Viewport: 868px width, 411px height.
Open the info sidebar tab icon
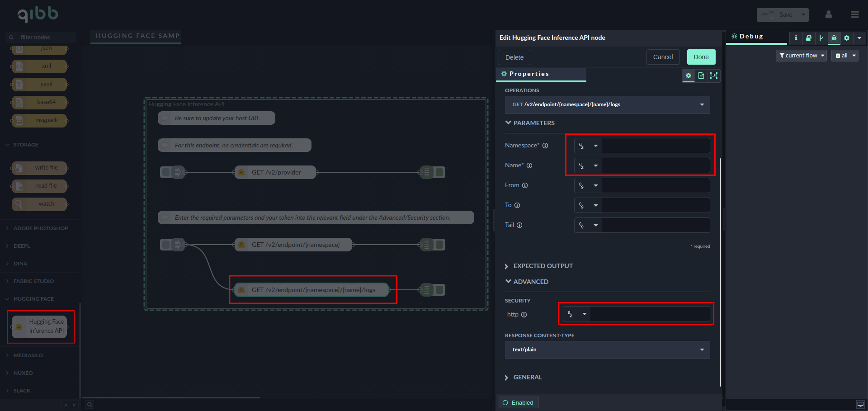[x=796, y=38]
